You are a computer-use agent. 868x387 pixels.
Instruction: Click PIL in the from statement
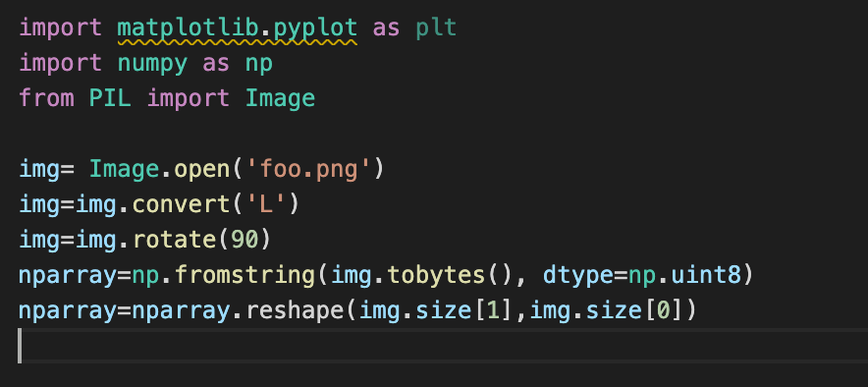coord(110,98)
